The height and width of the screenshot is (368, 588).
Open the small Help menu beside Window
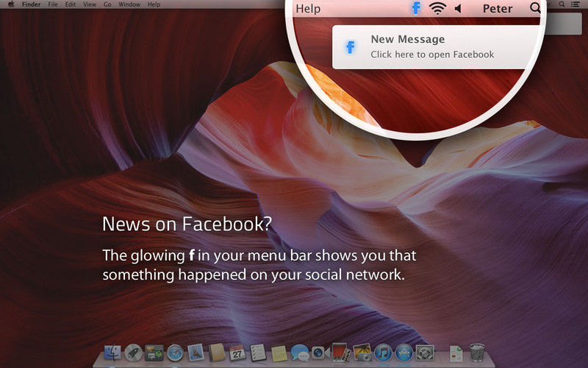154,4
